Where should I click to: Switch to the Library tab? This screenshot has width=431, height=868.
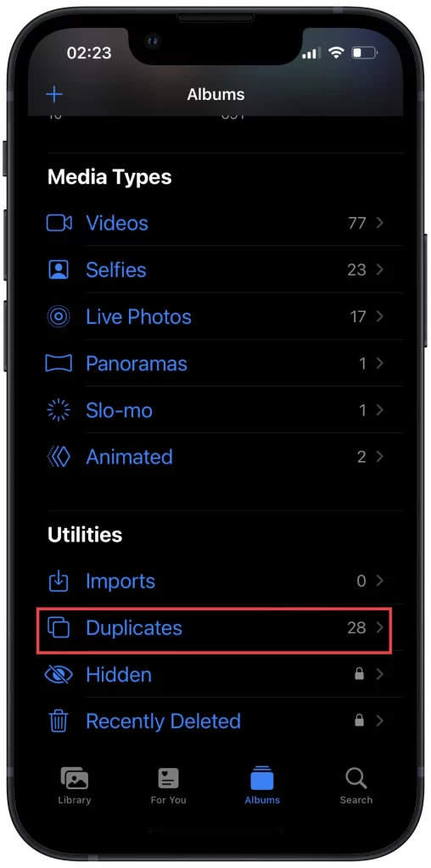pos(74,785)
